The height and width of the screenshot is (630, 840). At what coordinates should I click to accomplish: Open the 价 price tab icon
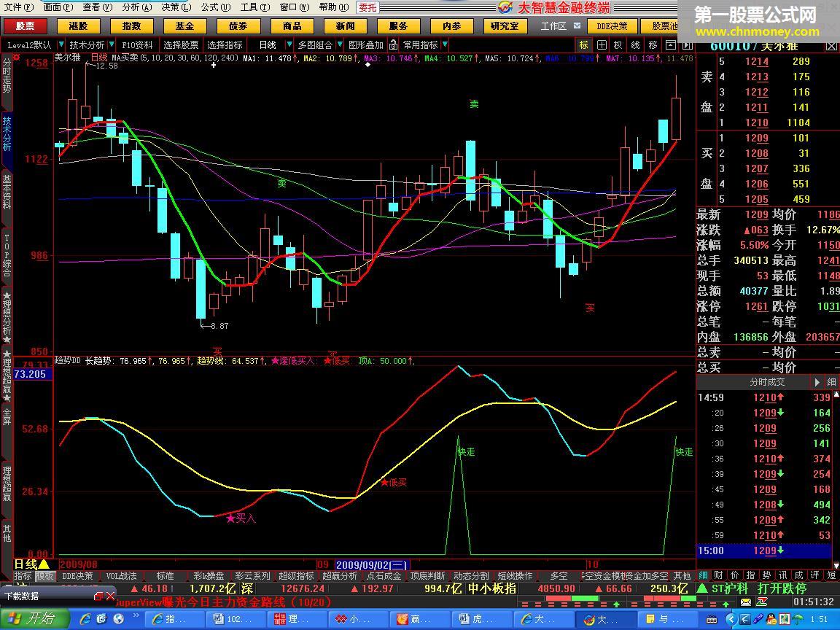coord(735,575)
